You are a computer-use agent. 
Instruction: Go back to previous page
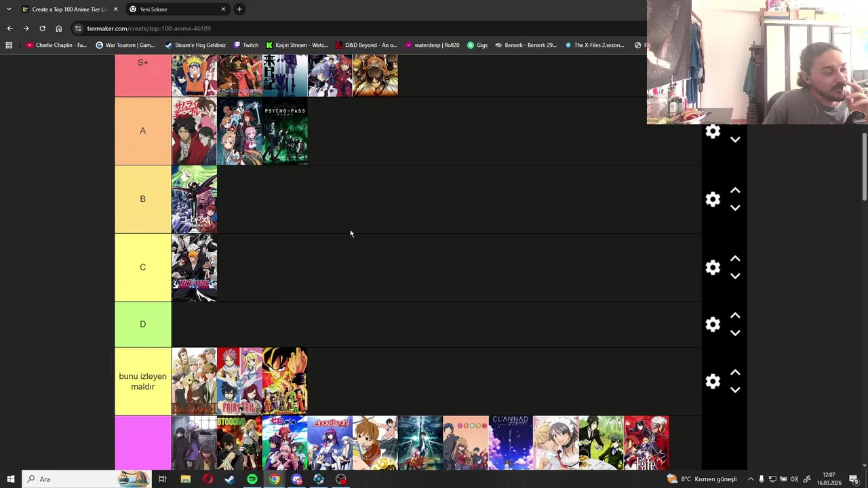point(9,28)
